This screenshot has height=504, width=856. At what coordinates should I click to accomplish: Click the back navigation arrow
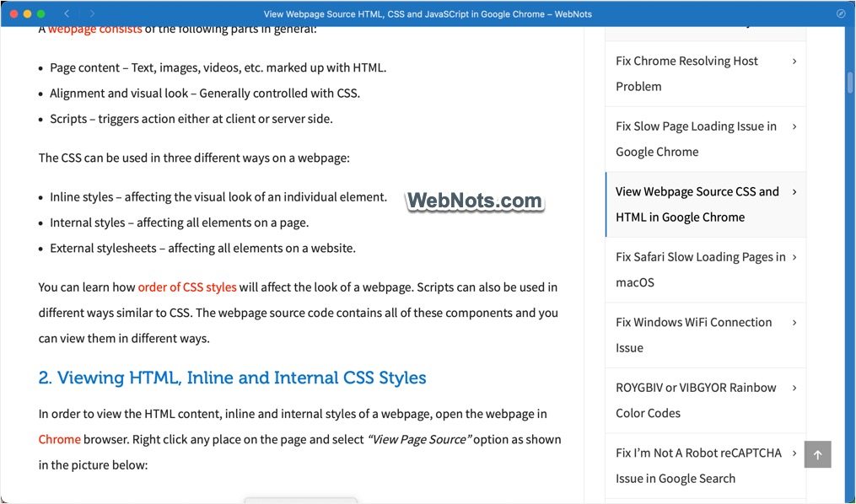[67, 13]
